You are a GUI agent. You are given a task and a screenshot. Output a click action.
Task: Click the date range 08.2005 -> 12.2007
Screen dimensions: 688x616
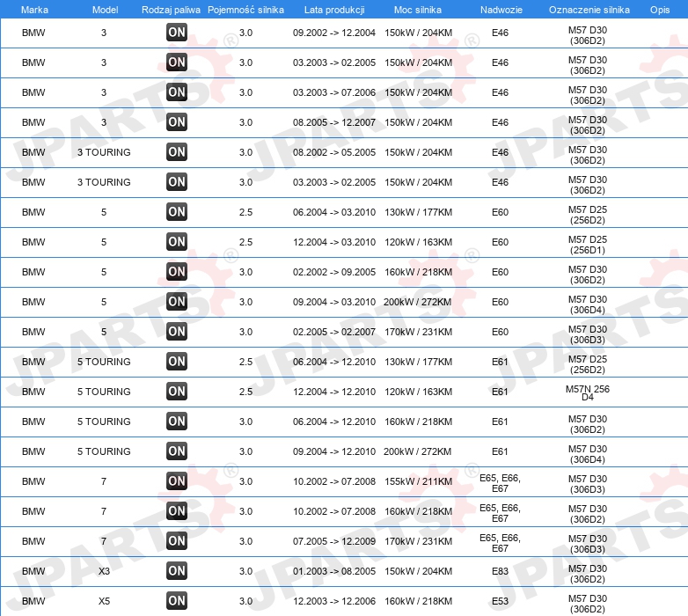coord(334,122)
